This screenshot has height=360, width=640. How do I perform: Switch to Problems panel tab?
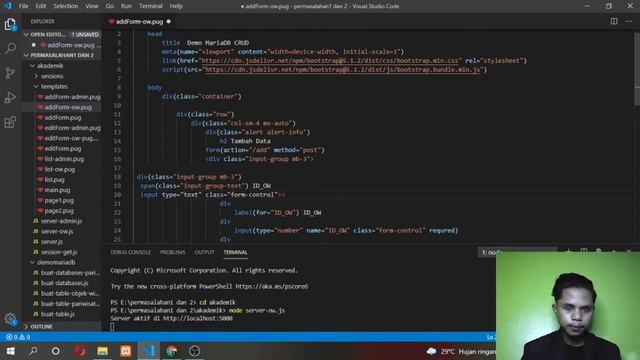173,252
